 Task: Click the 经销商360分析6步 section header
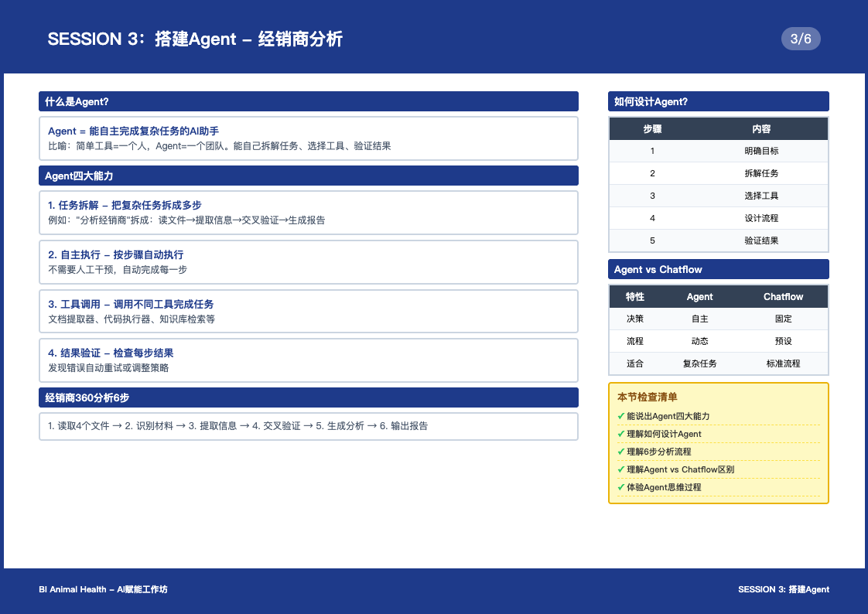pyautogui.click(x=308, y=397)
